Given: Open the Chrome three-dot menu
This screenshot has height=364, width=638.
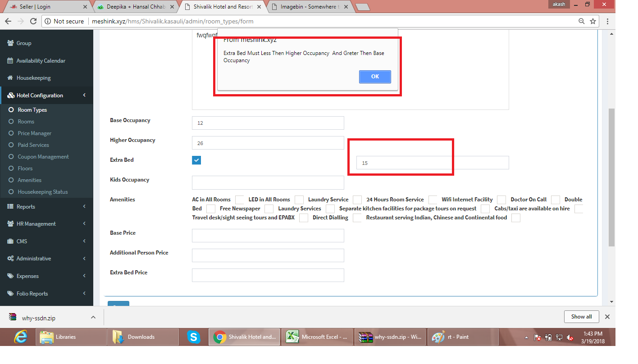Looking at the screenshot, I should [608, 21].
